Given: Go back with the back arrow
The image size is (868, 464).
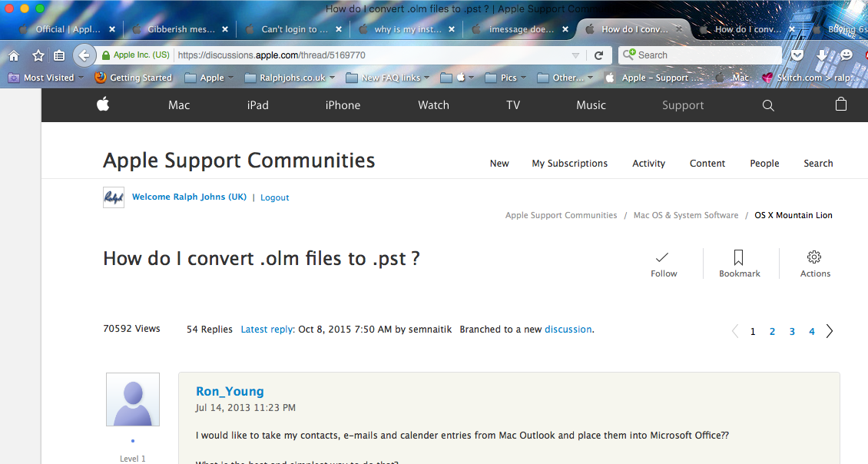Looking at the screenshot, I should tap(84, 55).
